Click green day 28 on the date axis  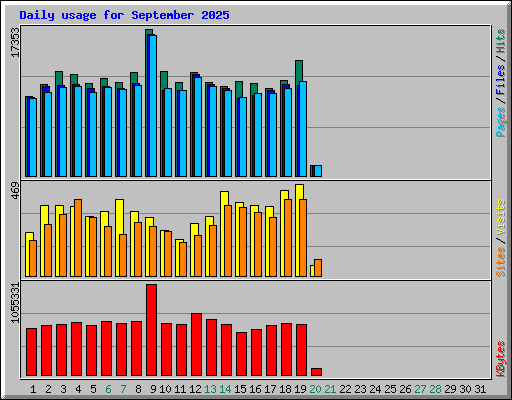click(435, 389)
